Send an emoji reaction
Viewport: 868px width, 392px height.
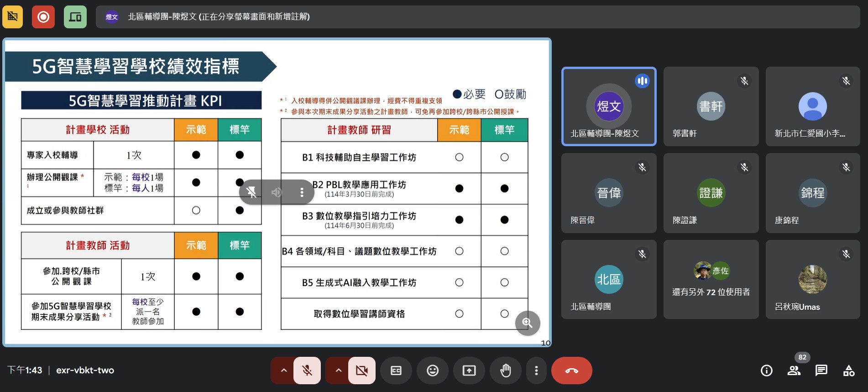pyautogui.click(x=432, y=371)
